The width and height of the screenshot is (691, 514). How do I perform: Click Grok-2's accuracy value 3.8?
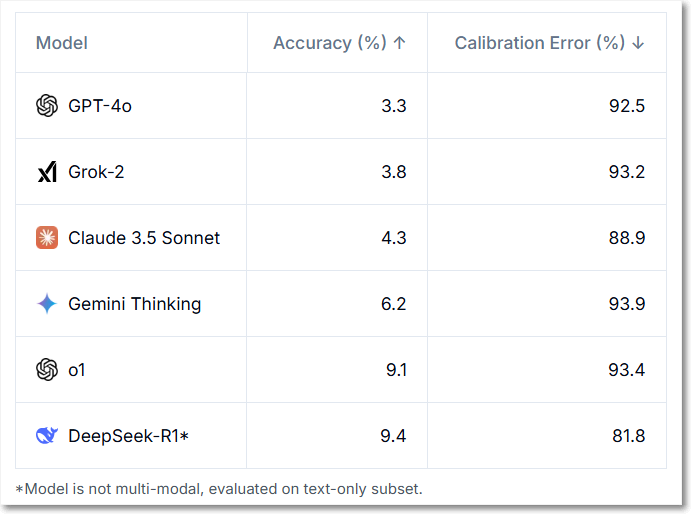click(394, 172)
